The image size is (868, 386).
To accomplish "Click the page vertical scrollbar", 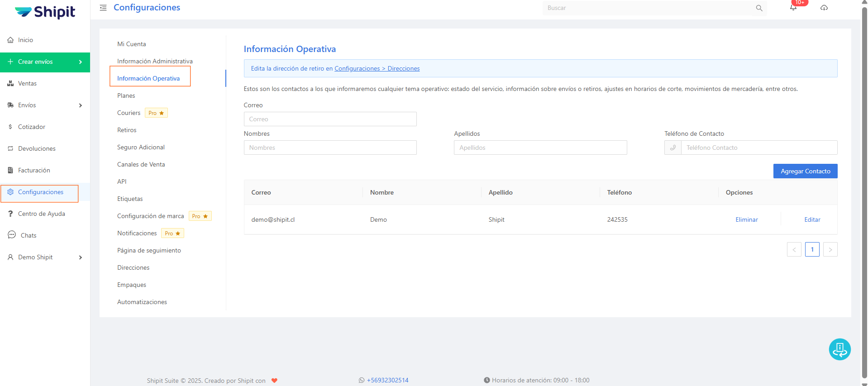I will (x=864, y=193).
